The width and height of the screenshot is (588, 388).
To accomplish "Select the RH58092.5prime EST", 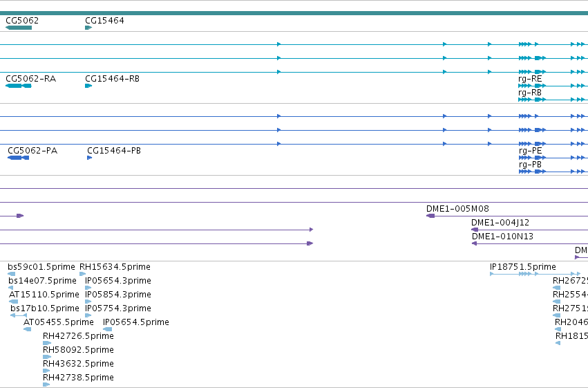I will (47, 357).
